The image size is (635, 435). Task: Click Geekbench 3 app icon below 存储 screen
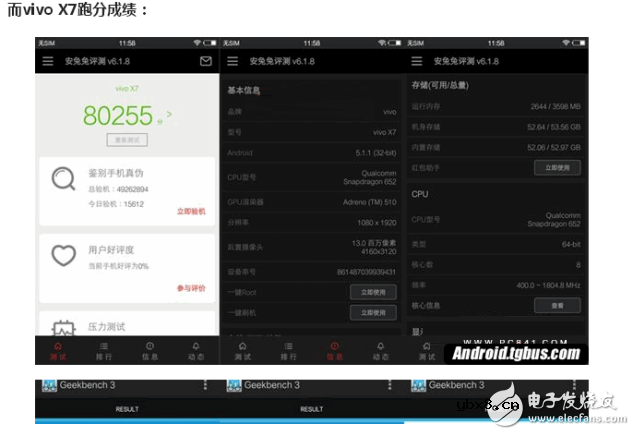click(418, 385)
